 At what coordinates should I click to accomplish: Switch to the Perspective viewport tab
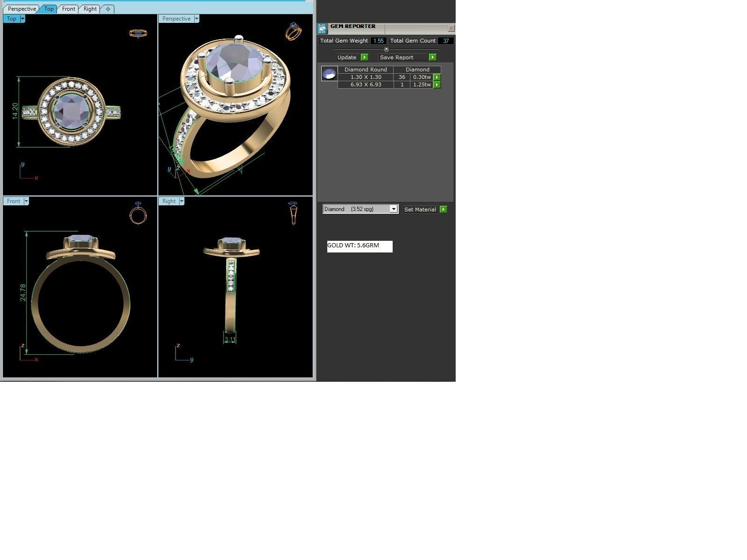[x=21, y=9]
